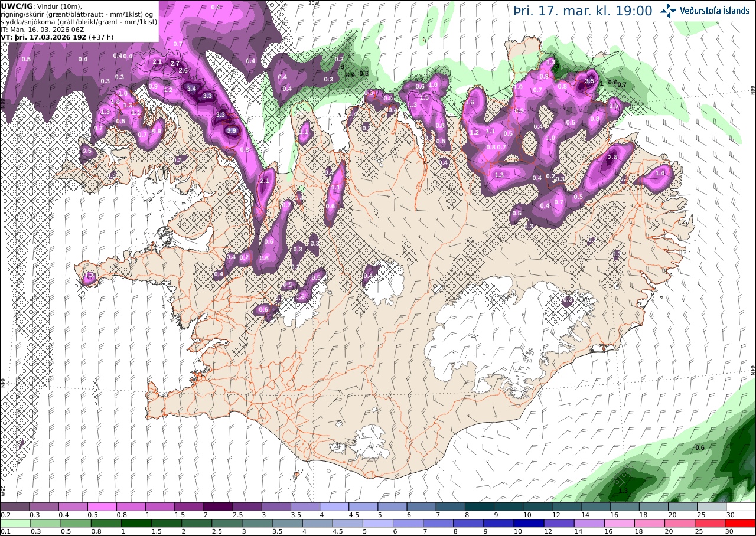
Task: Click the 3.9 snowfall value on the map
Action: tap(232, 130)
